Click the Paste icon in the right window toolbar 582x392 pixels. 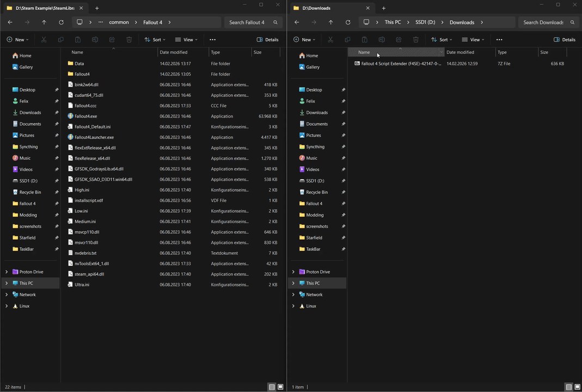364,39
